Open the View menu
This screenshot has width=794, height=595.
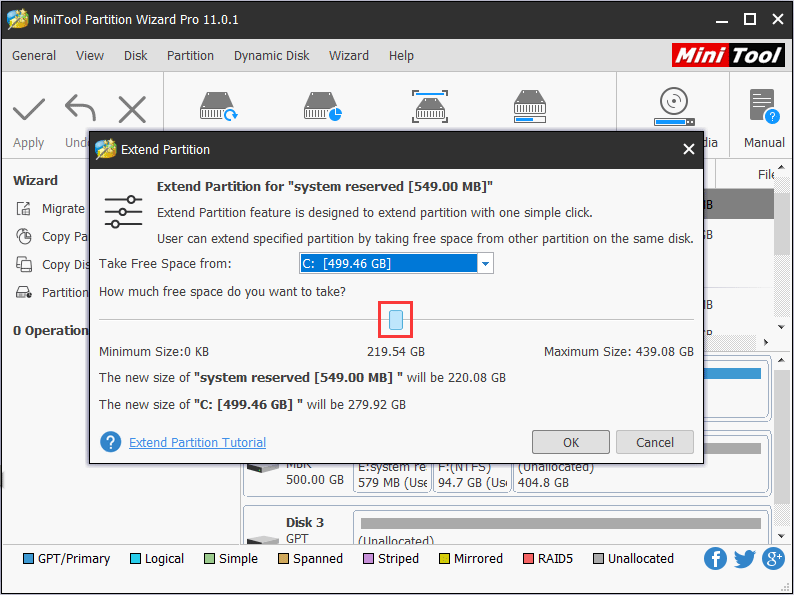(90, 56)
